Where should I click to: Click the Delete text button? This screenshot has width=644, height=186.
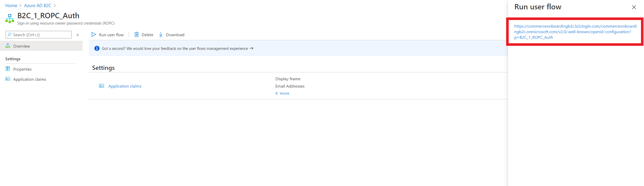coord(147,35)
